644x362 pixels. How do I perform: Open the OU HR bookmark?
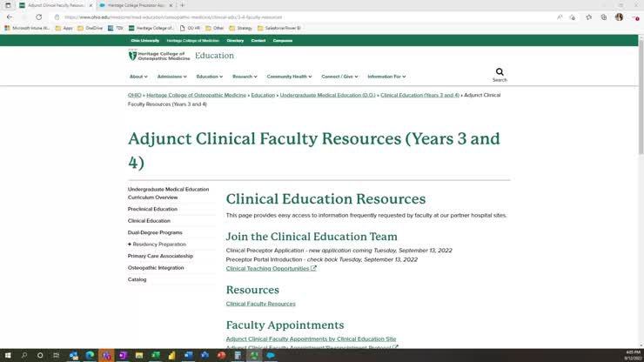click(190, 28)
